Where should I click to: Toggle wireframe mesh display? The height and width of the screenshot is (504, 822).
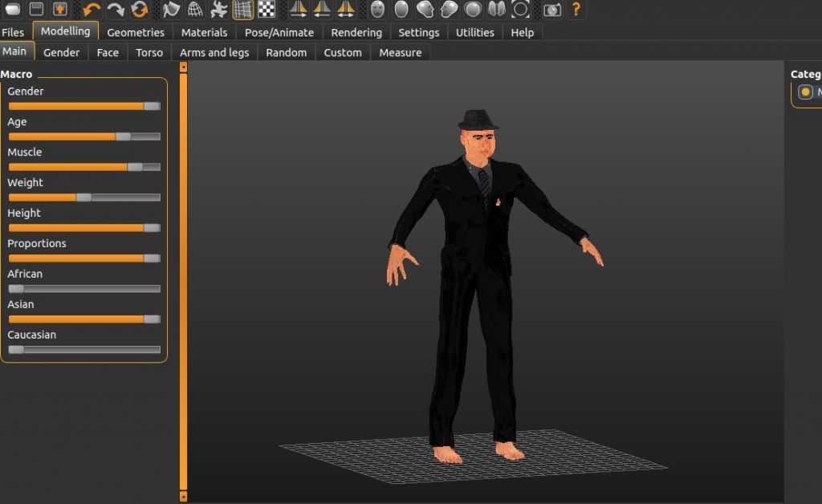click(x=195, y=10)
